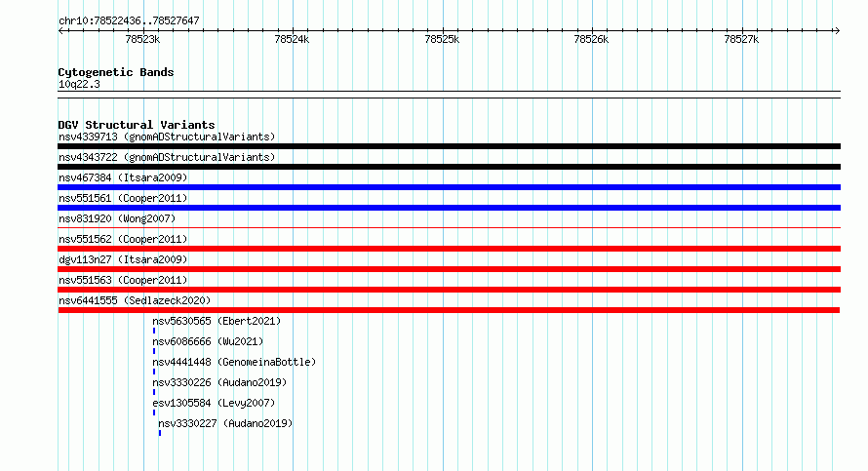Click the 78526k ruler label
The image size is (868, 471).
(x=591, y=39)
